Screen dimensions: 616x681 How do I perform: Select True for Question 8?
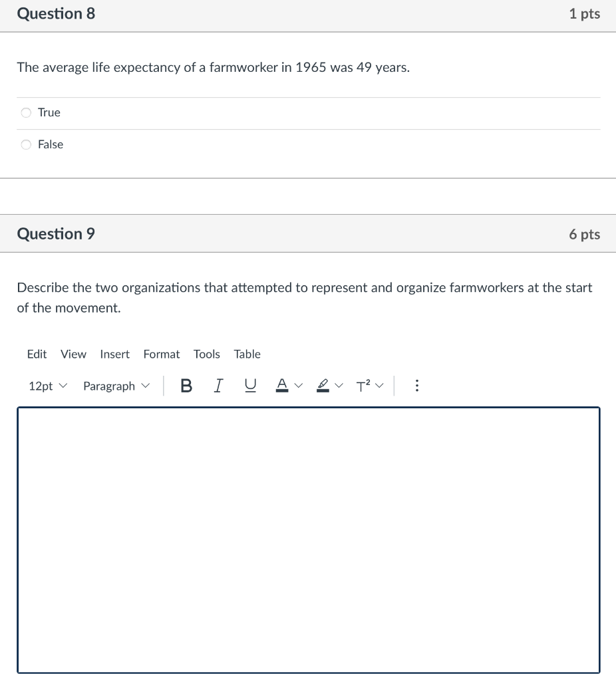point(25,112)
